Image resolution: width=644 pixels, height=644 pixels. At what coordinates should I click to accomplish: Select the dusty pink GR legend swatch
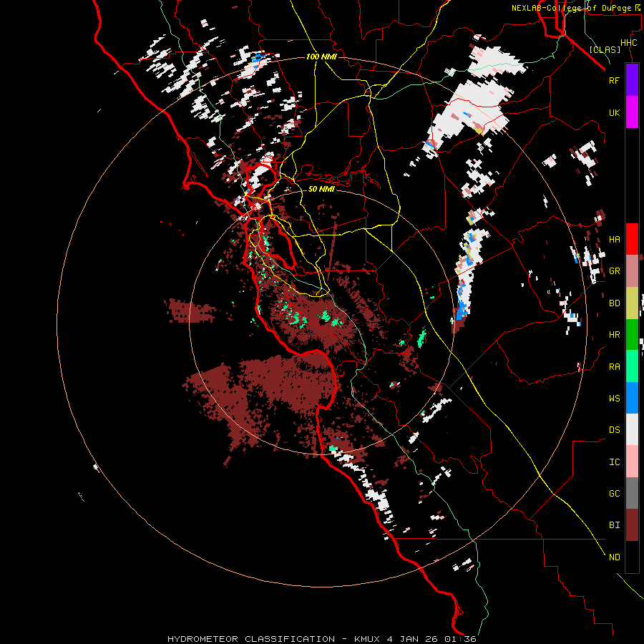632,270
